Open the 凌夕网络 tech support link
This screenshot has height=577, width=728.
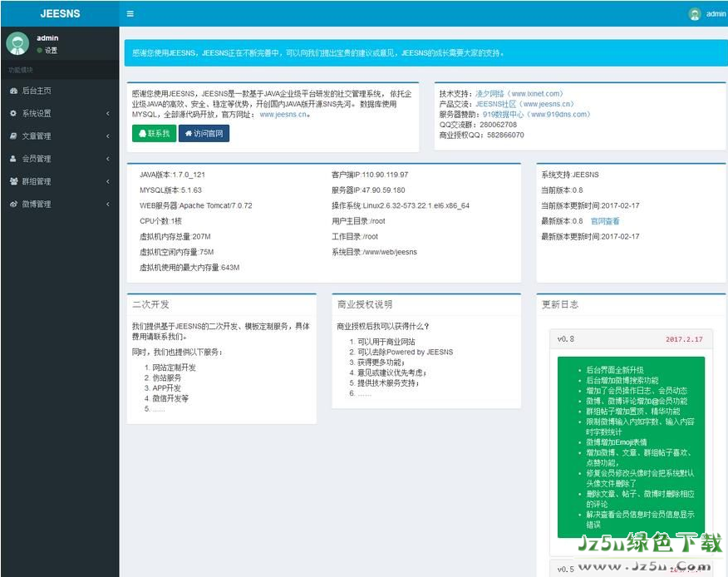pyautogui.click(x=519, y=94)
